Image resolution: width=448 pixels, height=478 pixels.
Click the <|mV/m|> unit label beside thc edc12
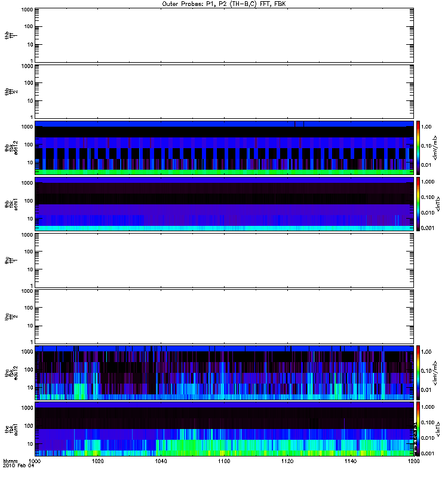435,373
